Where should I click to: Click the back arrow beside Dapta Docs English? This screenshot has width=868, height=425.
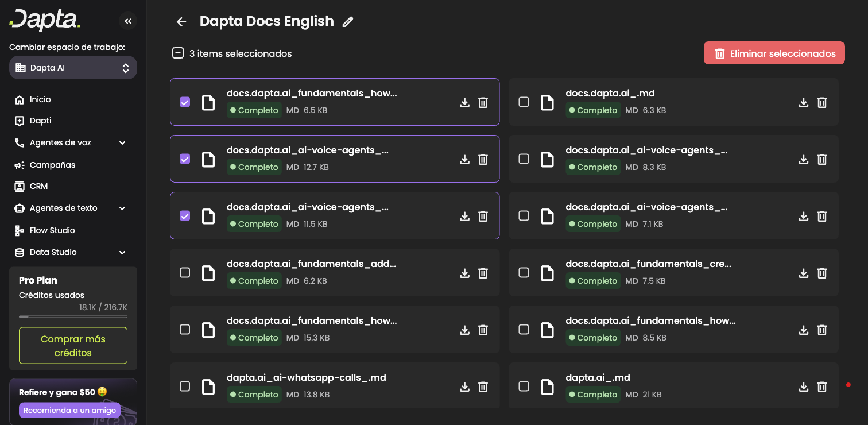[x=181, y=22]
